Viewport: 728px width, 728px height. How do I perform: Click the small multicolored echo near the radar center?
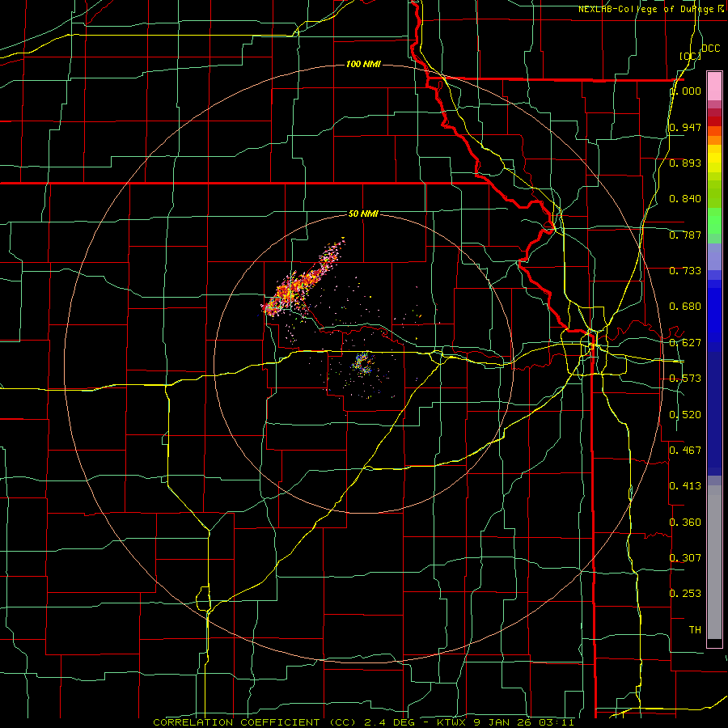pyautogui.click(x=362, y=363)
